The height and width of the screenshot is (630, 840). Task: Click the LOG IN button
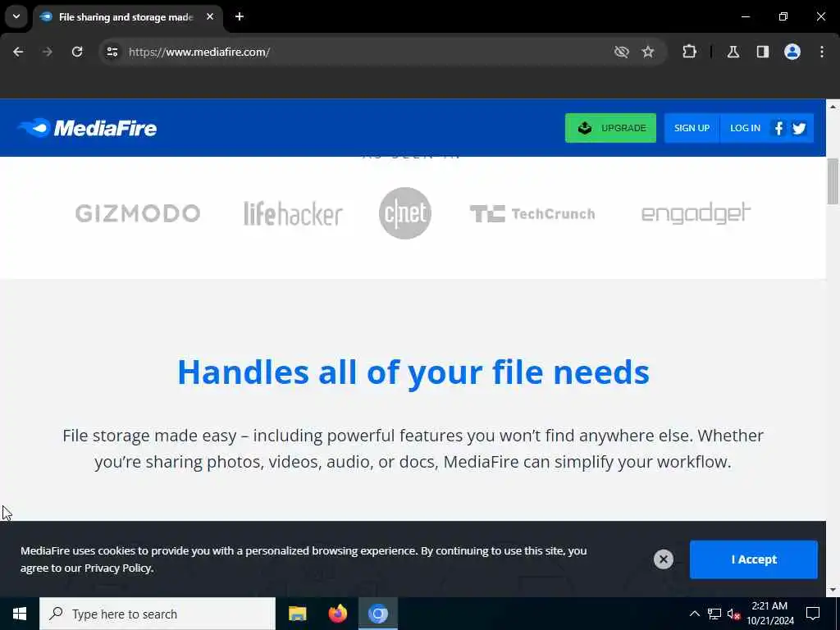pos(745,128)
